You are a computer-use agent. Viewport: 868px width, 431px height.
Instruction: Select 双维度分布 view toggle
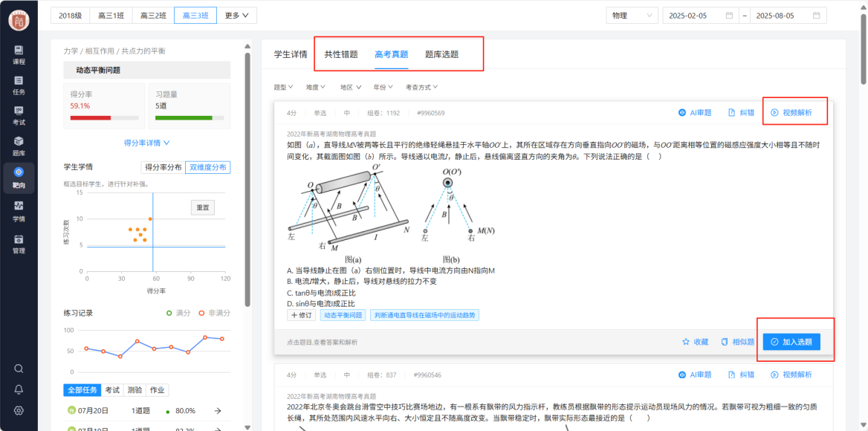(207, 168)
